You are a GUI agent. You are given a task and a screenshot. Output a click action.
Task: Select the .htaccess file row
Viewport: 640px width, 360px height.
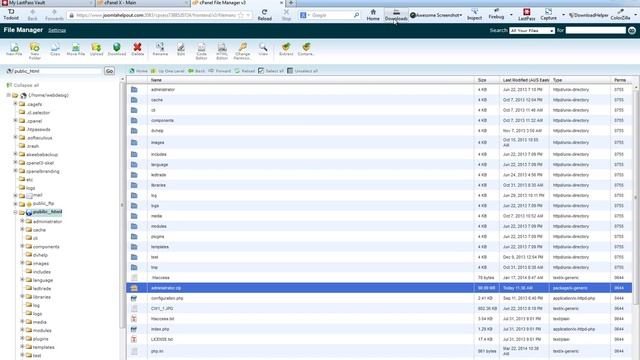pos(379,278)
